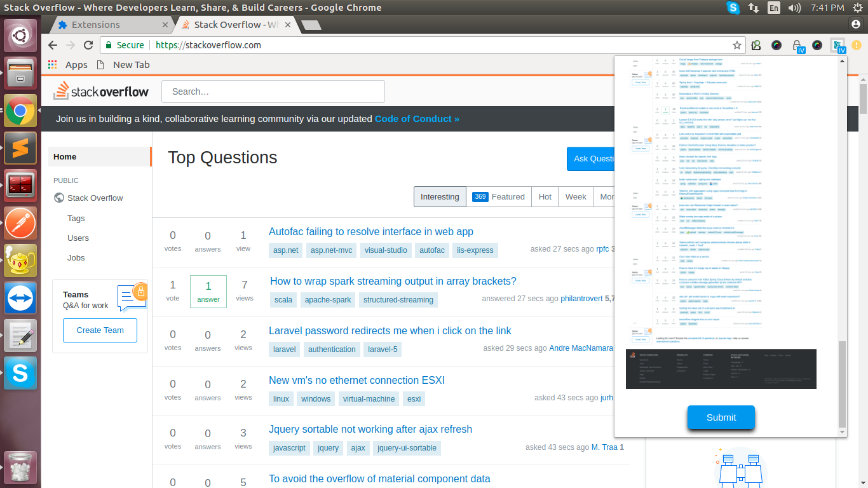Click the full-page screenshot preview thumbnail
Screen dimensions: 868x488
click(x=721, y=222)
